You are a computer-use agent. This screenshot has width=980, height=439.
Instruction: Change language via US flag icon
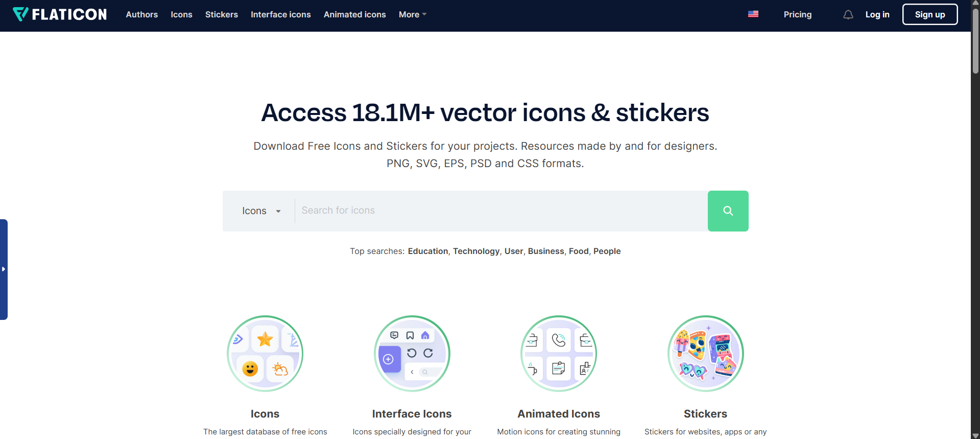(753, 14)
